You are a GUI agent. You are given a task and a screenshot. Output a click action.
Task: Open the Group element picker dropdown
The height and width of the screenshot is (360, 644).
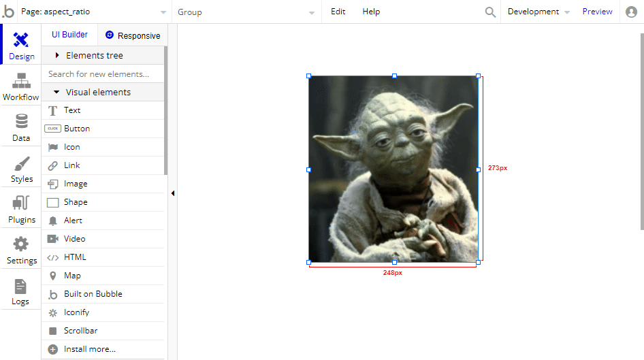click(246, 12)
